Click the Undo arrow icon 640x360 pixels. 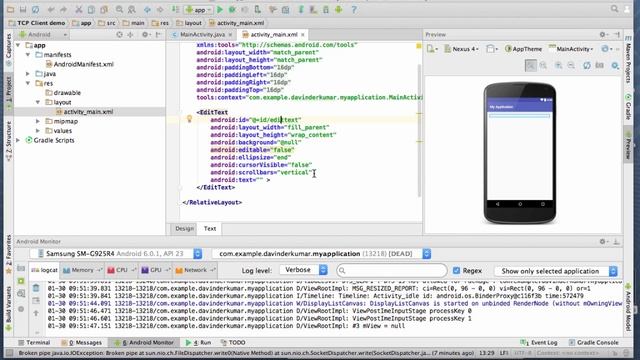[51, 9]
